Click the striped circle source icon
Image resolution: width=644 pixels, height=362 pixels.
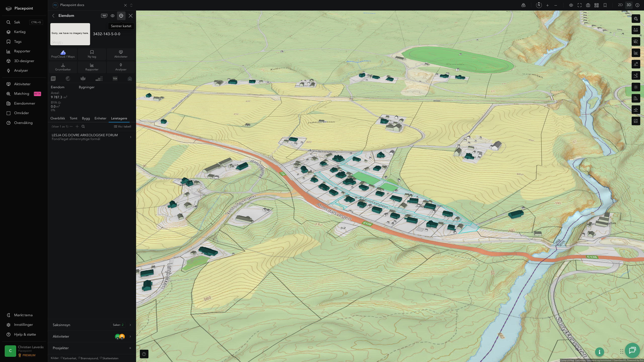(x=68, y=79)
